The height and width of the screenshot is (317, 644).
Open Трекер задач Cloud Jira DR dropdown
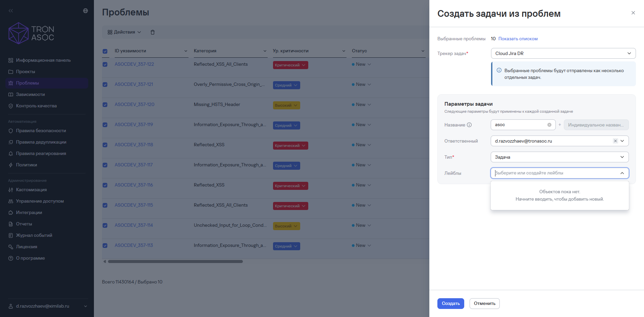(x=563, y=53)
